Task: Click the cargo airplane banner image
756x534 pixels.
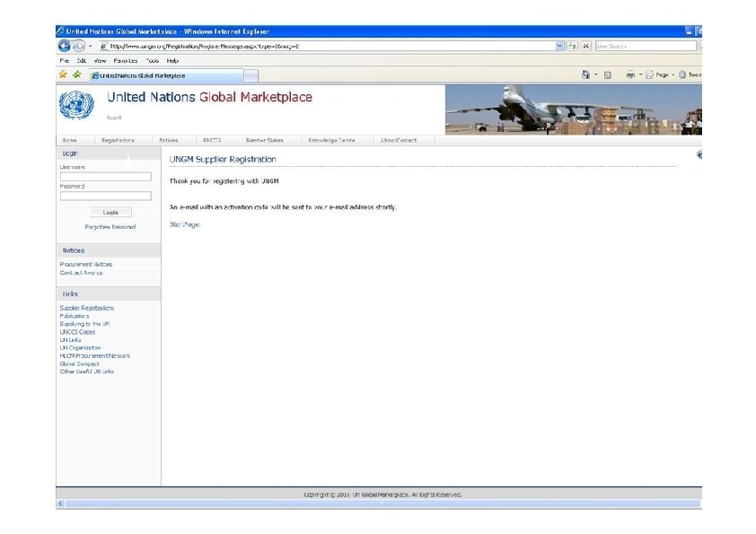Action: [x=573, y=109]
